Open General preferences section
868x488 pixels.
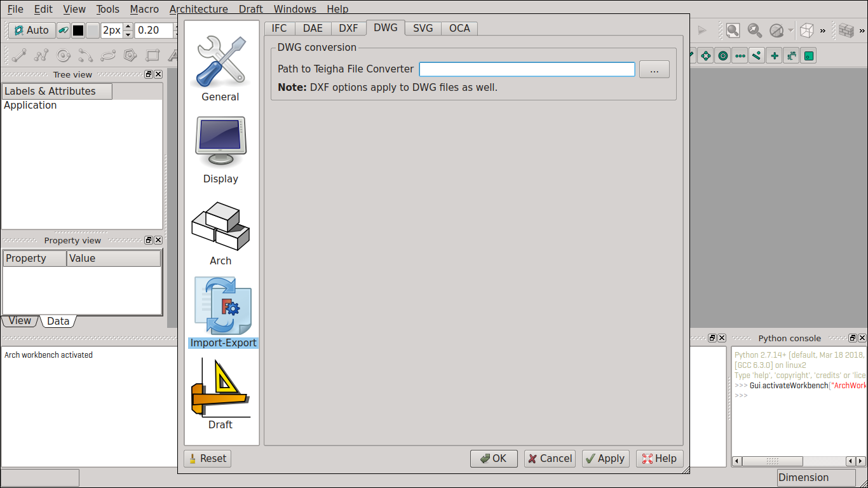point(220,68)
